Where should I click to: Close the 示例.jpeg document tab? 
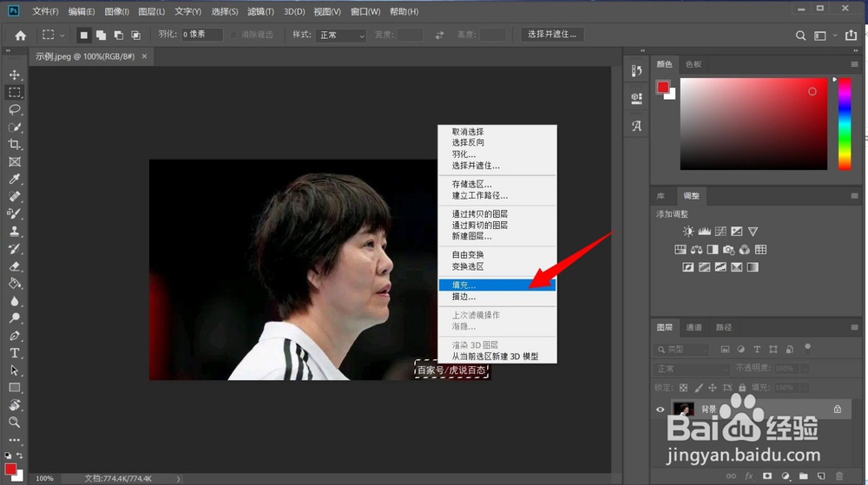(x=144, y=56)
